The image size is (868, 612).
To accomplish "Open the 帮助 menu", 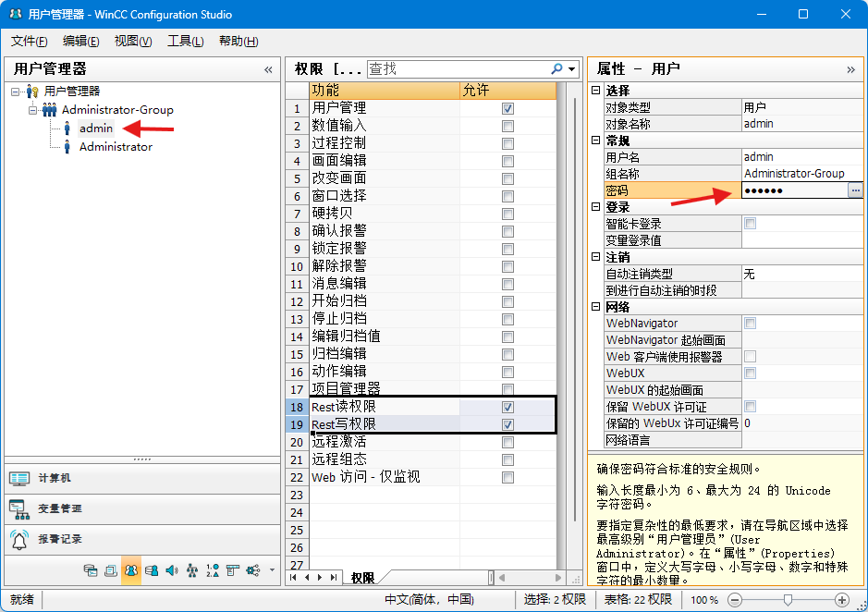I will [238, 41].
